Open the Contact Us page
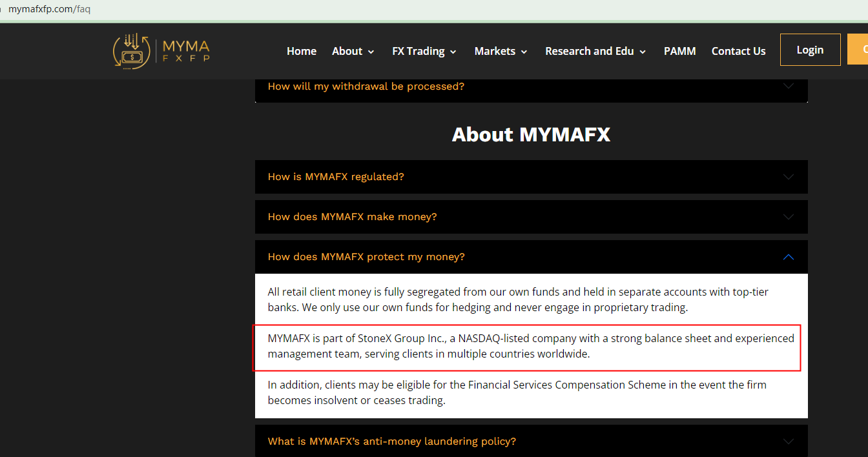 coord(738,51)
